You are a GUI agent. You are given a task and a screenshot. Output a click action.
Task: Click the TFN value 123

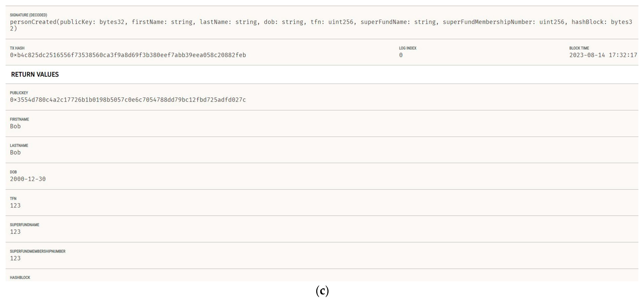pyautogui.click(x=15, y=206)
